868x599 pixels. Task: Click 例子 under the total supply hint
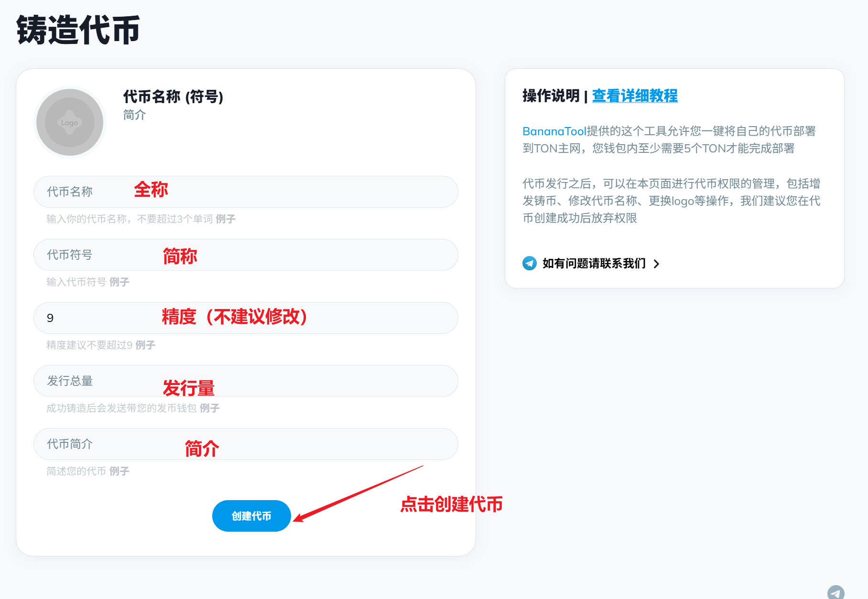209,408
